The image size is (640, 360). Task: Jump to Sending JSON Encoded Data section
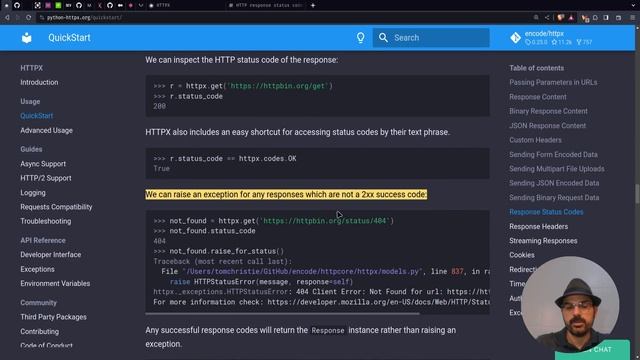(554, 183)
